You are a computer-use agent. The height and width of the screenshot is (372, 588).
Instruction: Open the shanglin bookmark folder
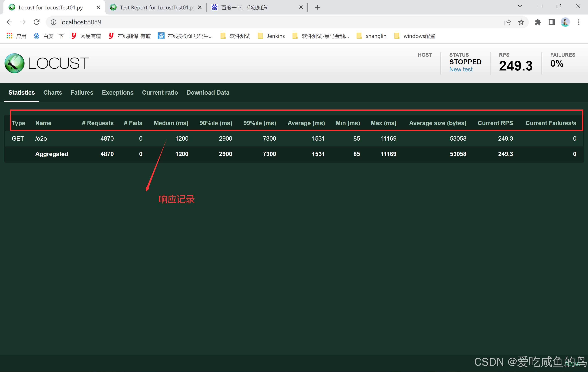click(371, 36)
